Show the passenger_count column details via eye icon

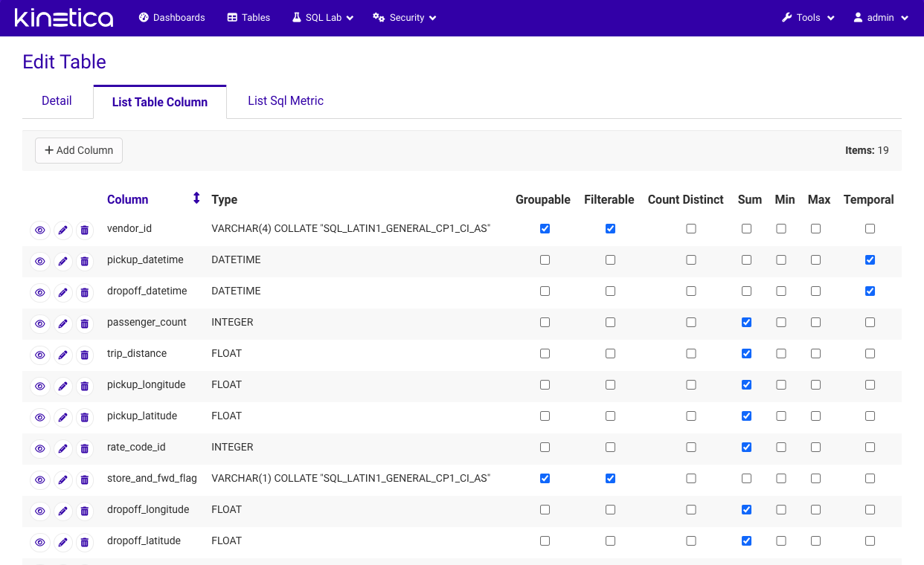(x=40, y=324)
